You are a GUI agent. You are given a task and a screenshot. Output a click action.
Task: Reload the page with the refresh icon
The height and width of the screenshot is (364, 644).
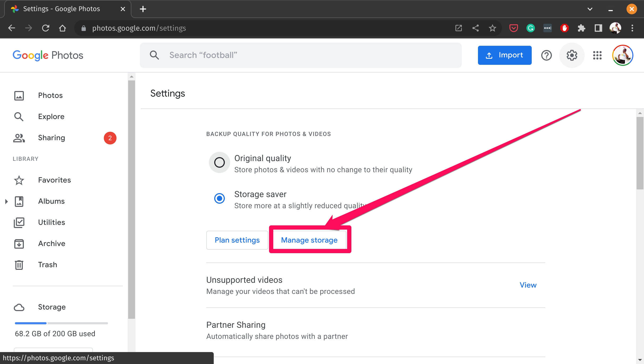click(46, 28)
